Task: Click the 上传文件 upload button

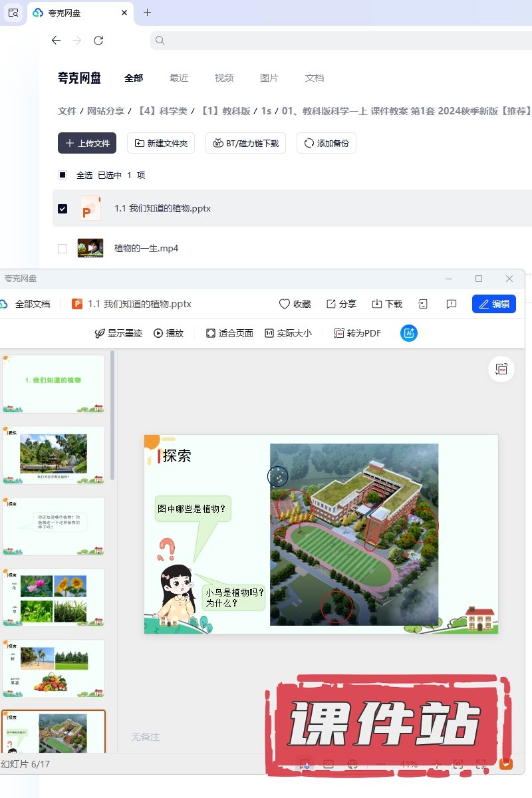Action: pyautogui.click(x=87, y=143)
